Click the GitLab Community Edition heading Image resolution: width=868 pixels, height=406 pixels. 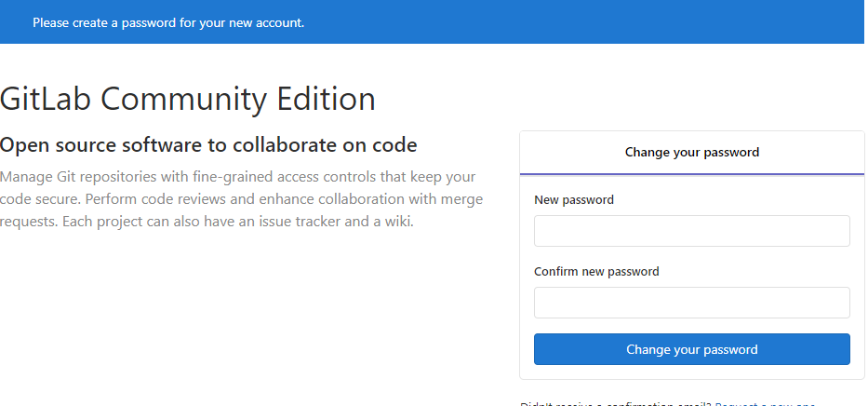pos(188,100)
